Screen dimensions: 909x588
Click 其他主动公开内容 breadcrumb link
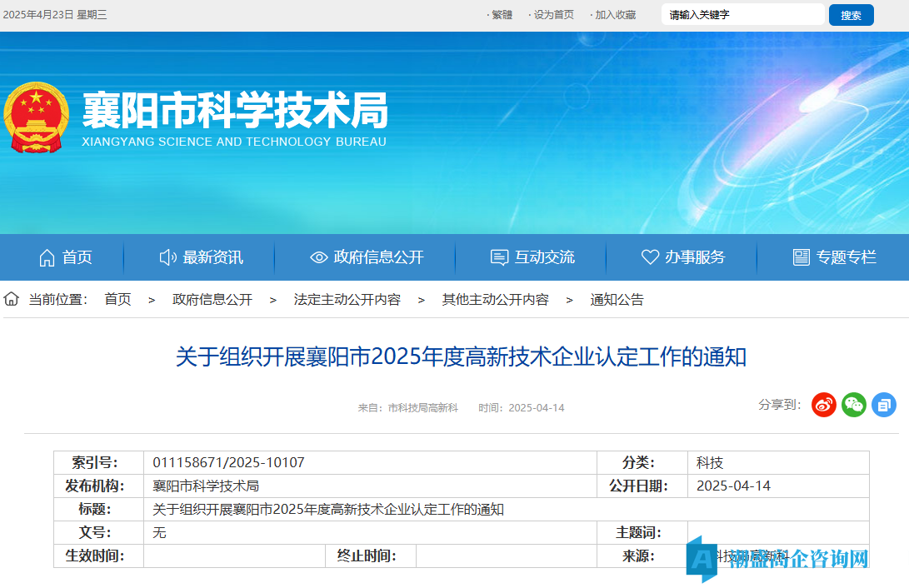495,300
